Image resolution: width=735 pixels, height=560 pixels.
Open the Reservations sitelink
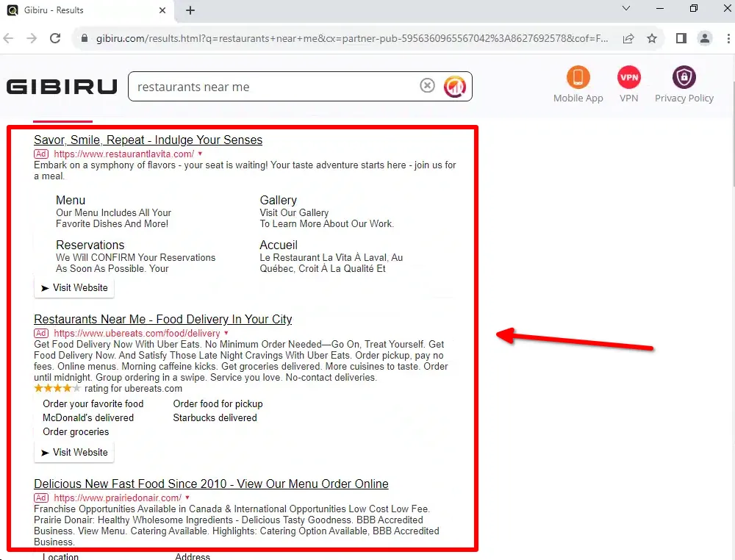(90, 245)
